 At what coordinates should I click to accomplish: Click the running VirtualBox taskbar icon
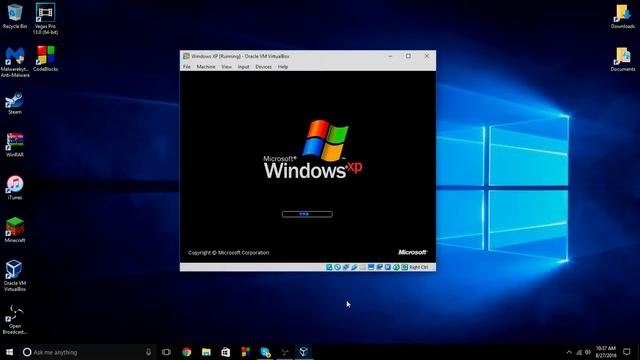304,352
